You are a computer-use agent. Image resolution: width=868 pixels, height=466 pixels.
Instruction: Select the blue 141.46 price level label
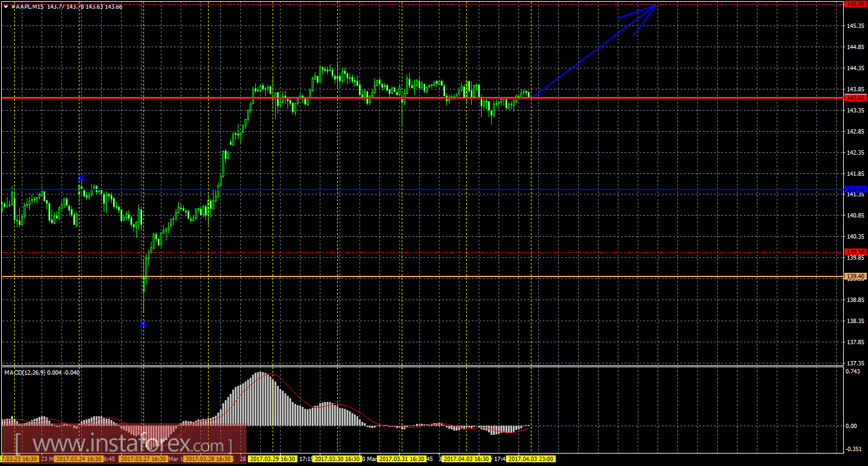(856, 189)
